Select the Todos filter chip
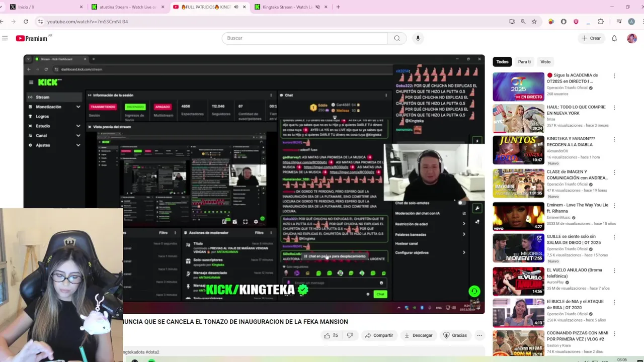Viewport: 644px width, 362px height. coord(502,62)
